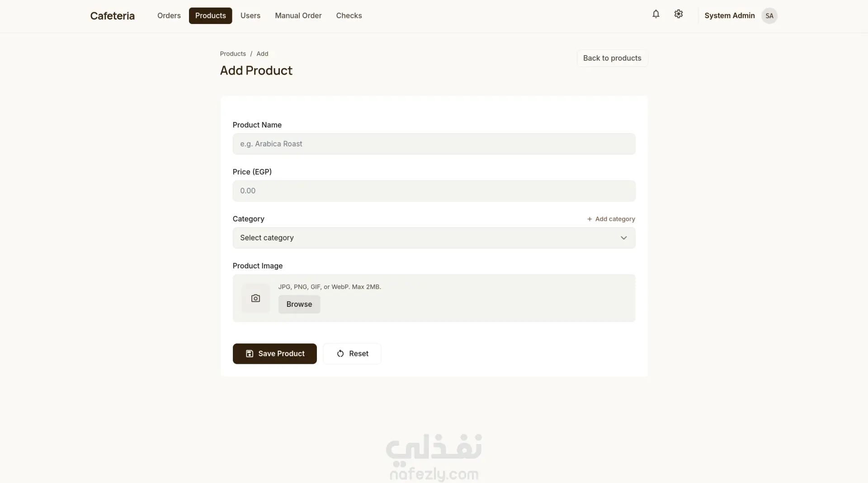This screenshot has height=483, width=868.
Task: Click the SA avatar circle
Action: 769,16
